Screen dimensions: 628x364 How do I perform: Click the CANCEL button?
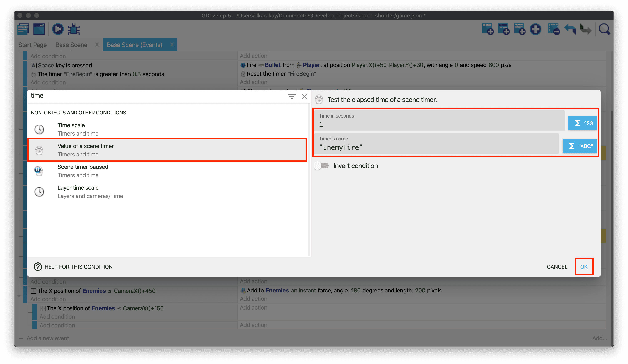(x=557, y=267)
